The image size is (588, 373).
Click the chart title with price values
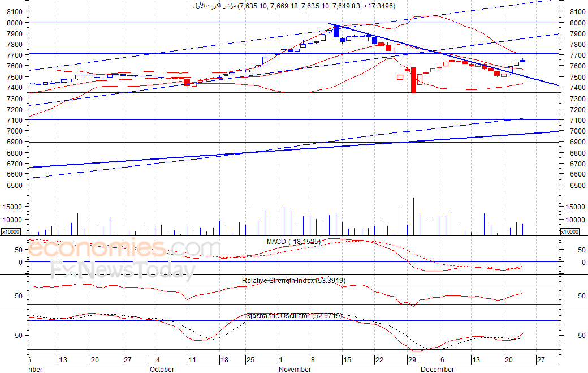(x=294, y=6)
